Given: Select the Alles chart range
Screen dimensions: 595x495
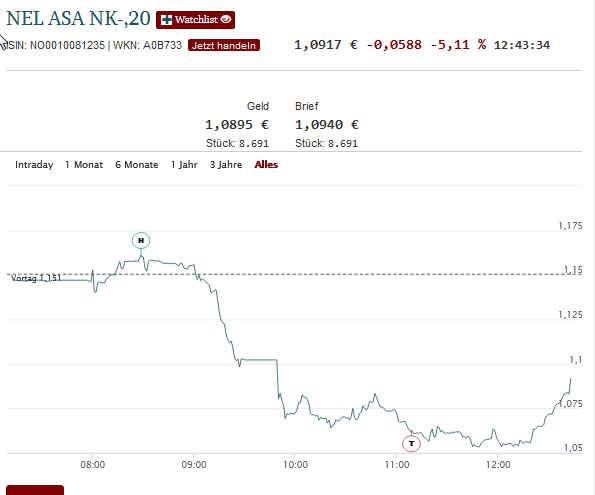Looking at the screenshot, I should tap(266, 165).
